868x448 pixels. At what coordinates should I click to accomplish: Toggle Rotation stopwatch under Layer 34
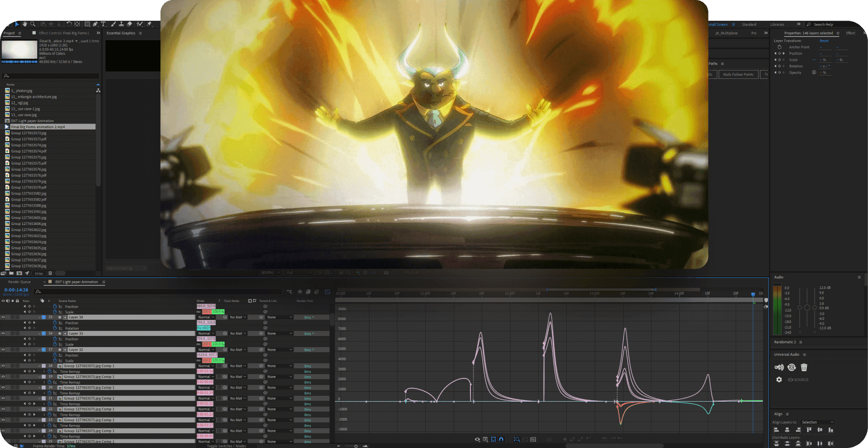click(x=55, y=328)
